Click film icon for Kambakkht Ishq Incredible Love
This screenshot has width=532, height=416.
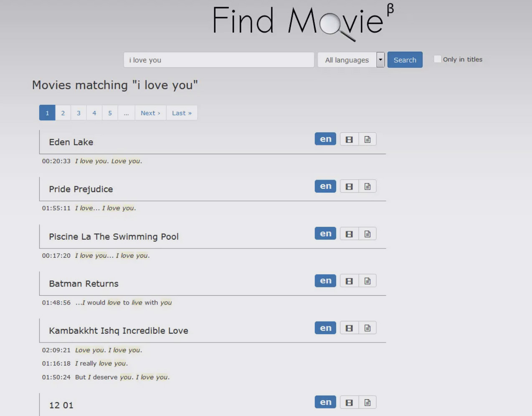click(349, 328)
